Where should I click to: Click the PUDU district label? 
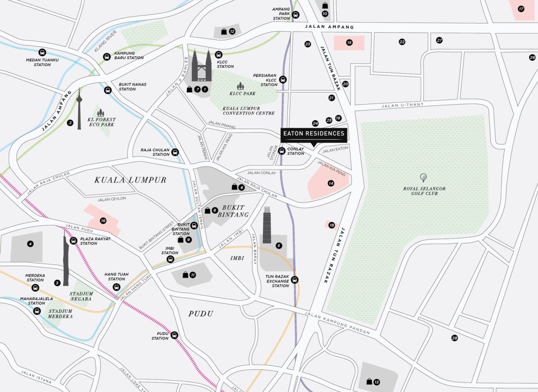(x=201, y=314)
